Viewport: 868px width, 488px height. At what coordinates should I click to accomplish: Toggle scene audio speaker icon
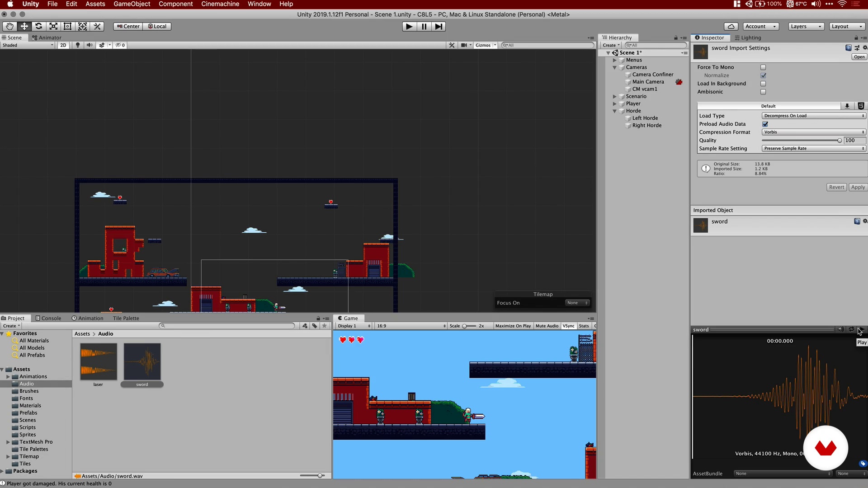click(x=90, y=45)
